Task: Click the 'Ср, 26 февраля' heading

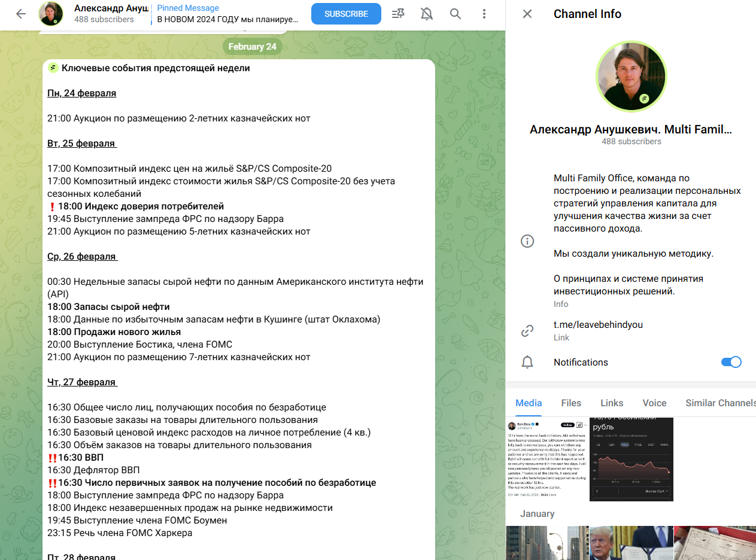Action: pos(83,256)
